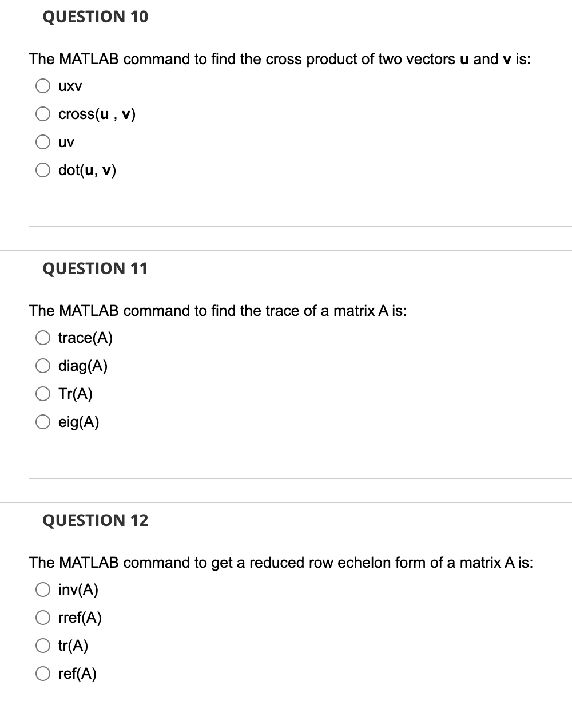This screenshot has width=572, height=728.
Task: Pick trace(A) for Question 11
Action: pos(43,338)
